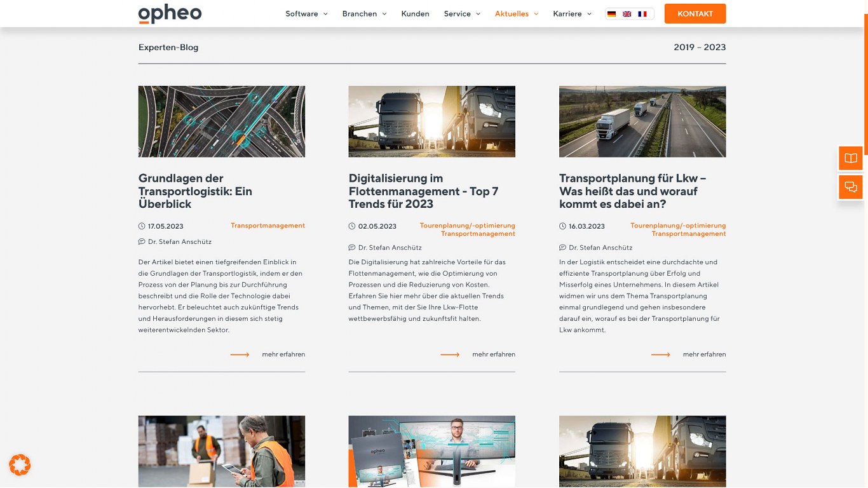Open two trucks at sunset thumbnail, top row
The image size is (868, 488).
point(432,121)
